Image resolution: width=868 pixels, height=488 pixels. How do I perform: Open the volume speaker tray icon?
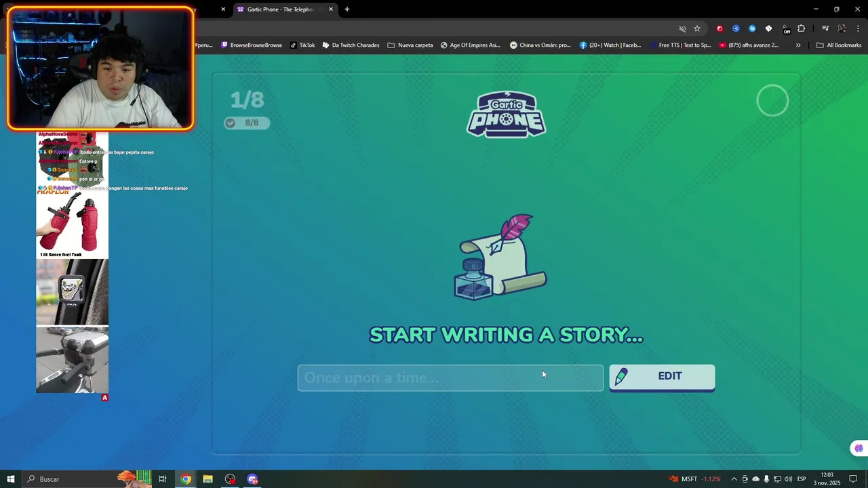click(x=788, y=479)
